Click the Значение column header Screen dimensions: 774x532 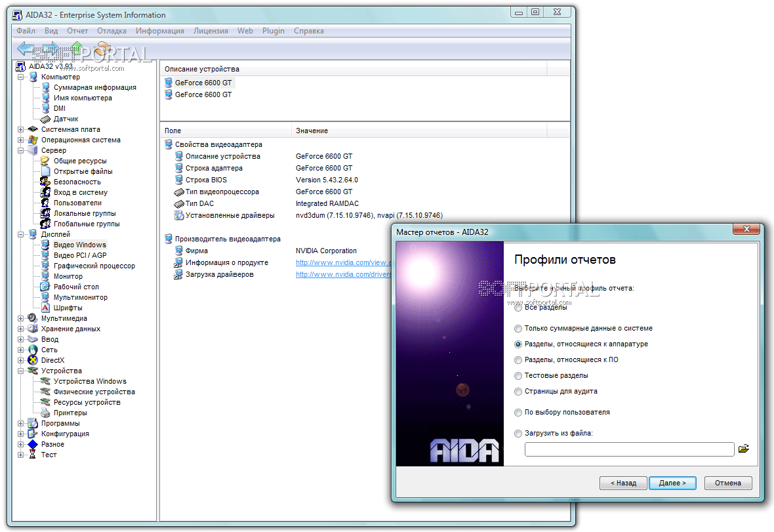click(x=419, y=131)
